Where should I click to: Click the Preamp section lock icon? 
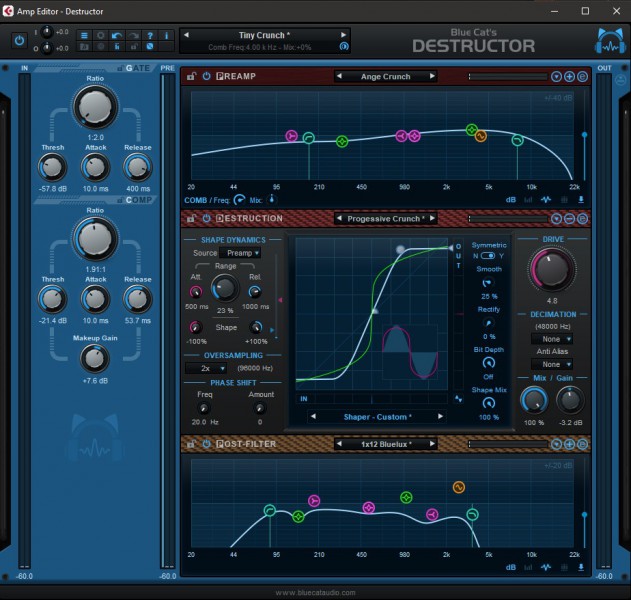192,76
